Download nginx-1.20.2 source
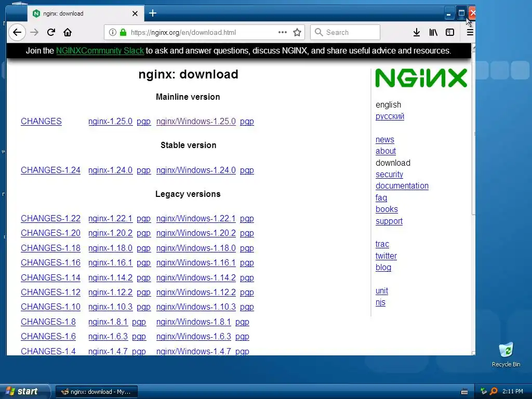The image size is (532, 399). [x=110, y=233]
